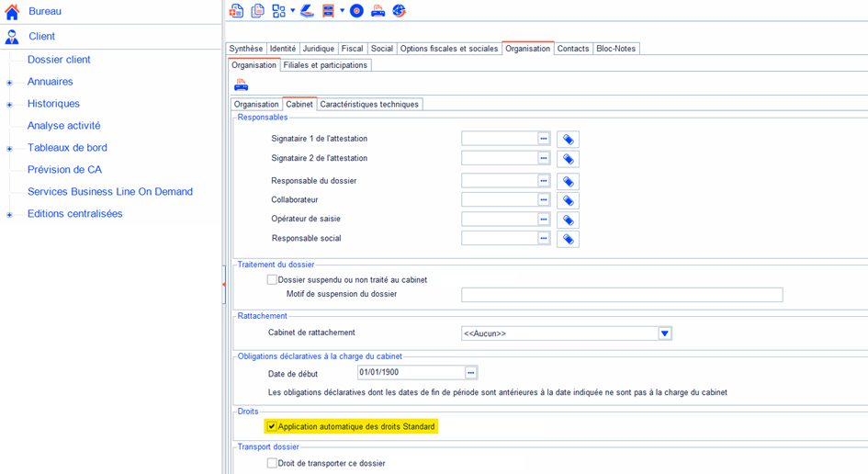Expand the Annuaires tree node
Image resolution: width=868 pixels, height=474 pixels.
click(x=9, y=83)
